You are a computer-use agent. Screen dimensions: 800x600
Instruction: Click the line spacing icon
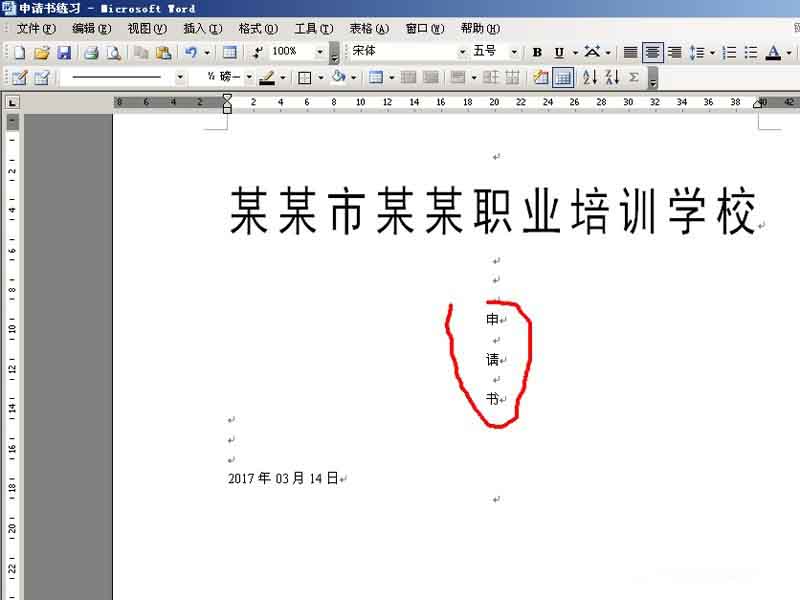(x=696, y=53)
